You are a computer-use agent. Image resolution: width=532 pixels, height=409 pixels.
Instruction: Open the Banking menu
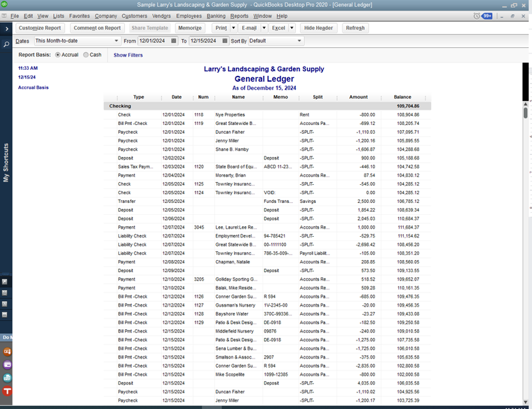tap(216, 16)
